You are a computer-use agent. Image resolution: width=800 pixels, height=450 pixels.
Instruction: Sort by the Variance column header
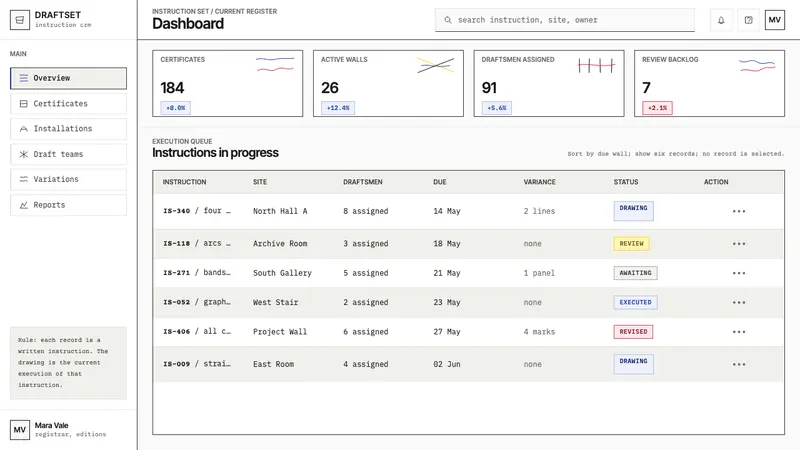(539, 182)
